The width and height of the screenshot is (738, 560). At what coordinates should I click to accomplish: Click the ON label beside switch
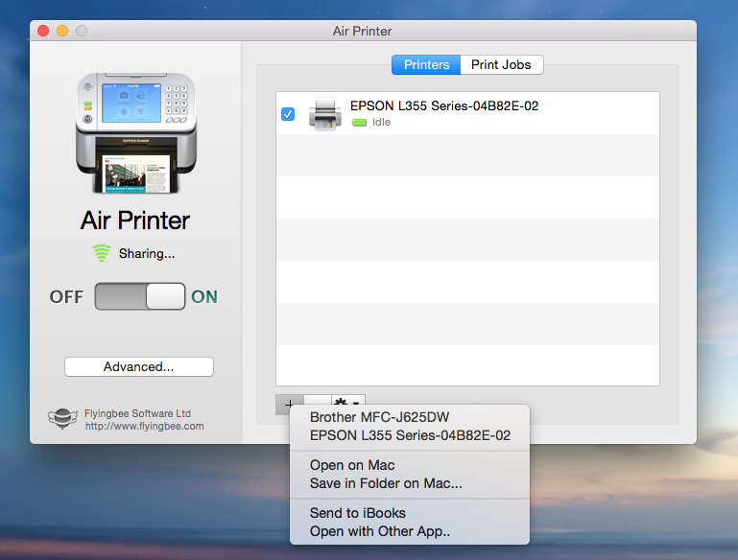[x=204, y=296]
